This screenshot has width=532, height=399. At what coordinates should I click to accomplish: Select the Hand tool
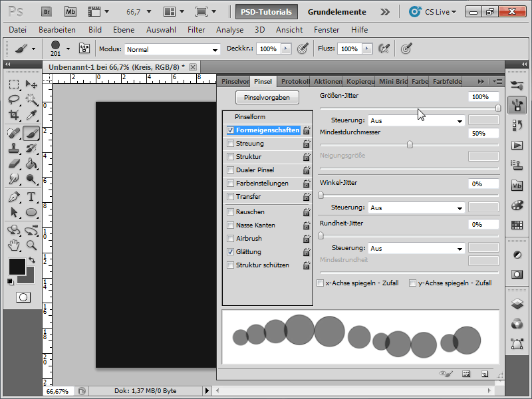[x=14, y=245]
